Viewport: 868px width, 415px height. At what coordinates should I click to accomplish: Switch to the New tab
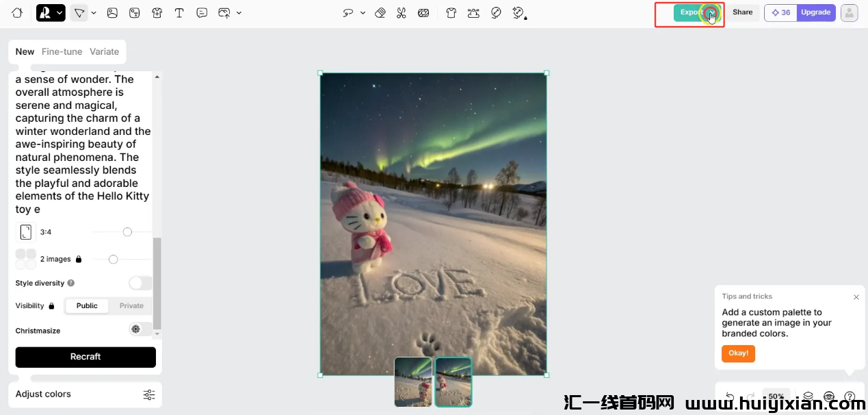(25, 51)
